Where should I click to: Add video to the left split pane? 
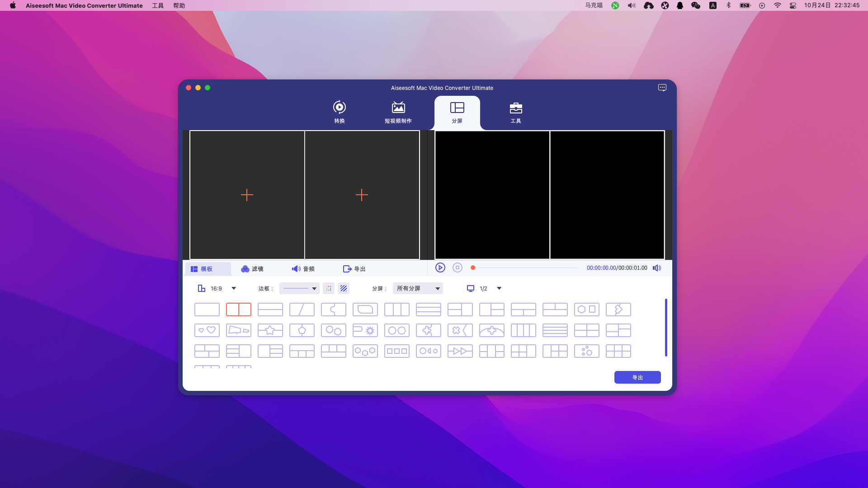[x=247, y=195]
